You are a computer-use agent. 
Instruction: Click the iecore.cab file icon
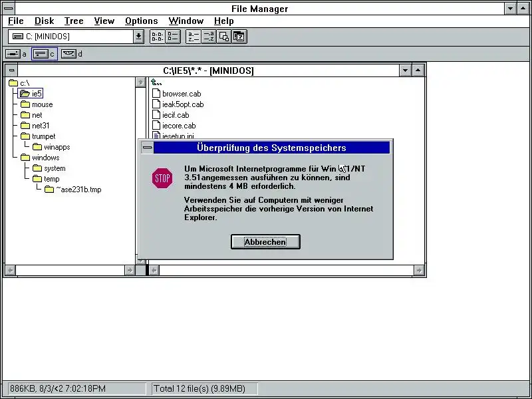(x=156, y=125)
